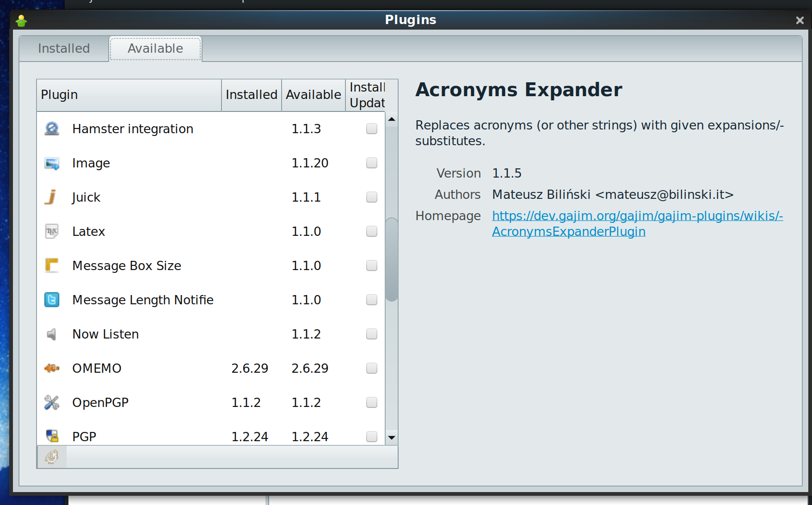The width and height of the screenshot is (812, 505).
Task: Click the OMEMO installed version 2.6.29
Action: tap(250, 369)
